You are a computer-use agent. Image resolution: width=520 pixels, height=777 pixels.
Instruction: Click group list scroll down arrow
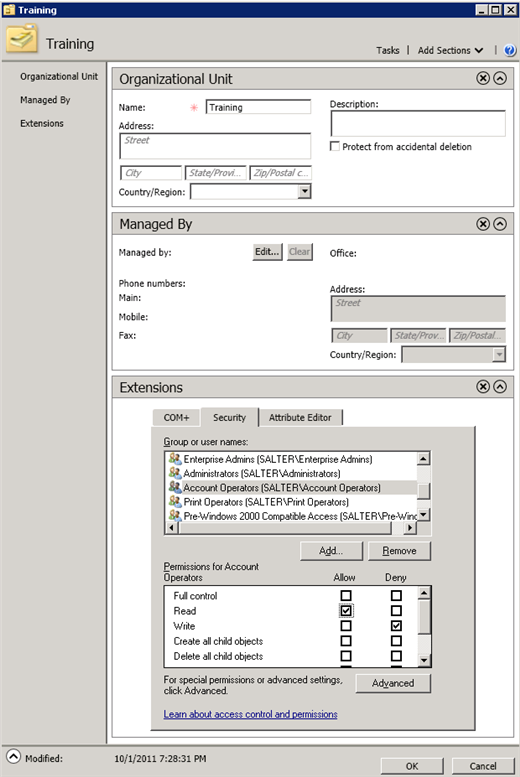[423, 514]
